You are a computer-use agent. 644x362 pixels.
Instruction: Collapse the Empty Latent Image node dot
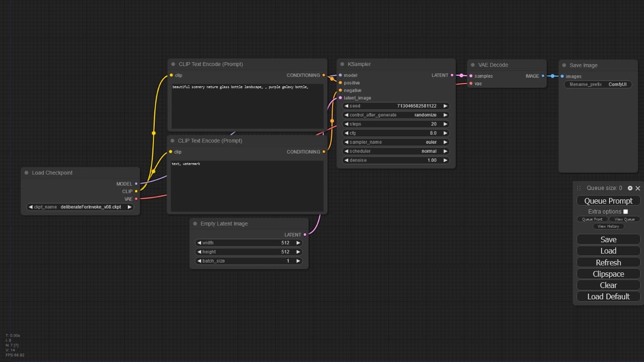click(x=195, y=224)
